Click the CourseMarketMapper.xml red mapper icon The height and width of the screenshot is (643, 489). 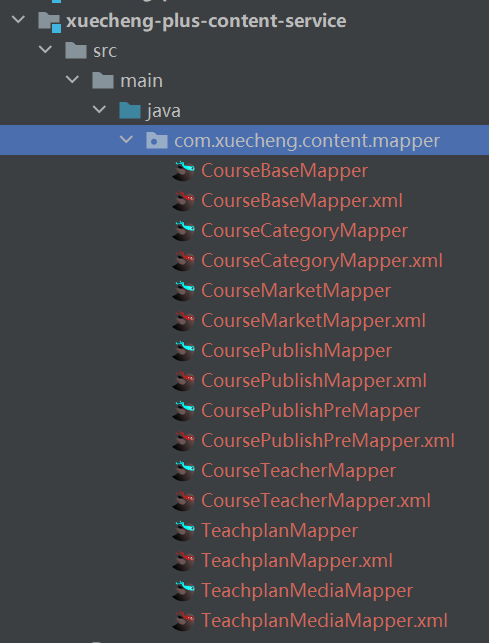(x=183, y=321)
